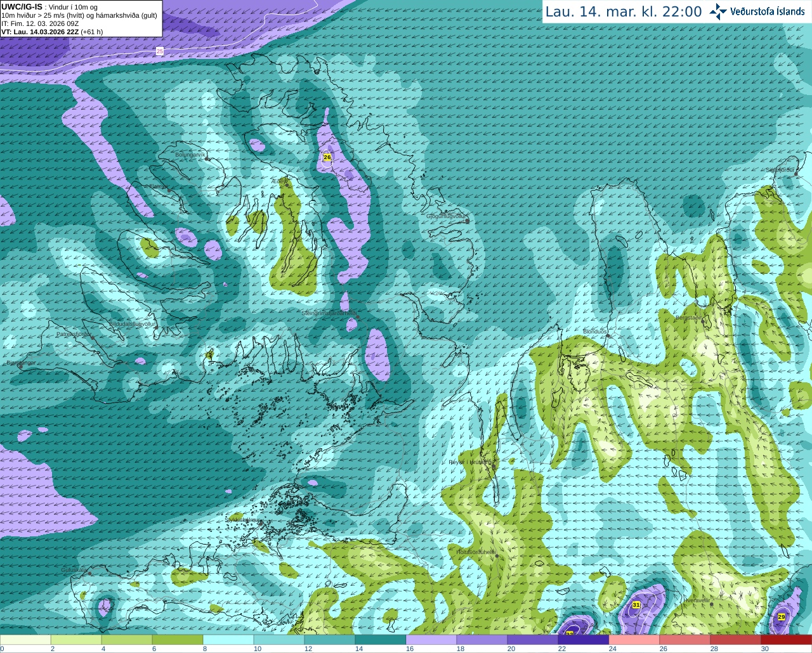Select the 16–18 m/s lavender legend swatch
Image resolution: width=812 pixels, height=653 pixels.
point(431,640)
